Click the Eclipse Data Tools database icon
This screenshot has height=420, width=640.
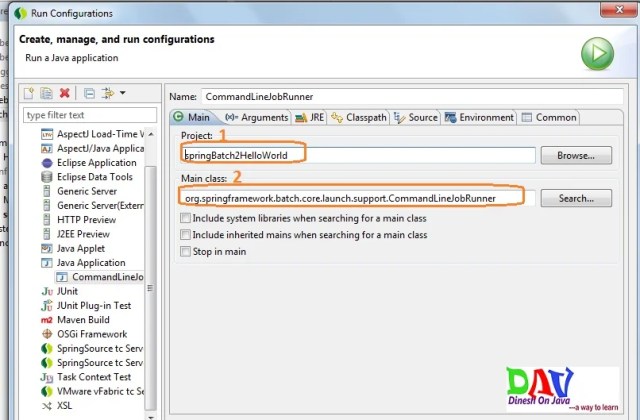tap(47, 177)
